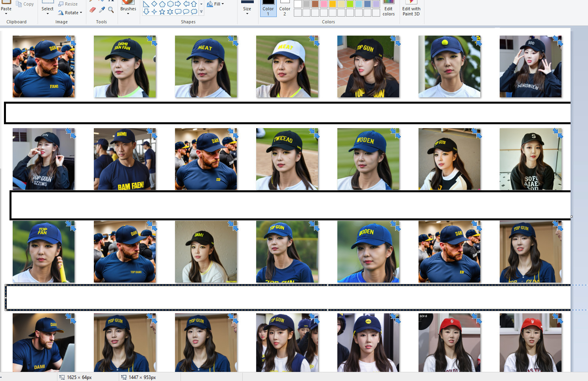Screen dimensions: 588x381
Task: Pick the cream color swatch
Action: pos(341,4)
